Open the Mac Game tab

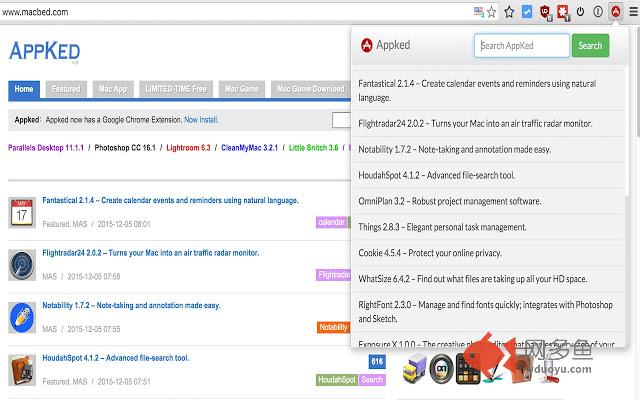click(x=240, y=89)
